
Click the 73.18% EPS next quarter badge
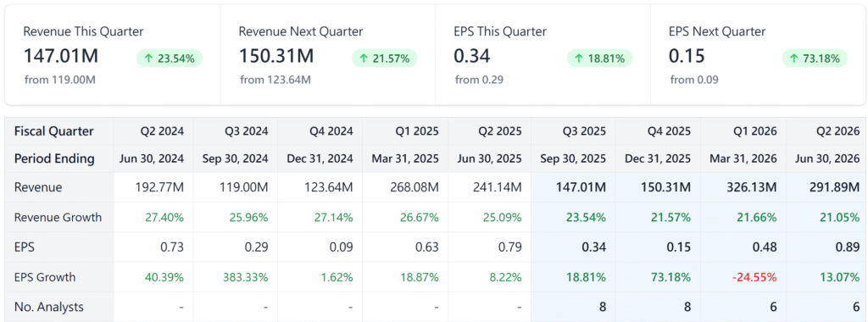[x=815, y=58]
